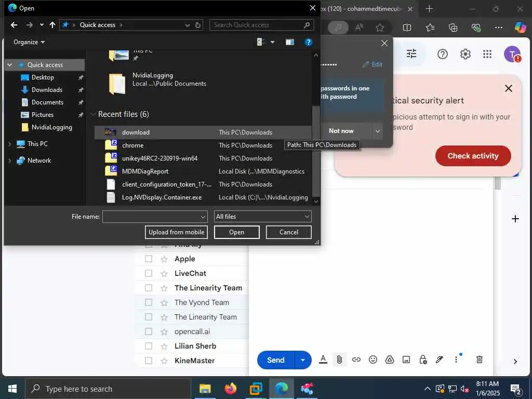Click the Back arrow in Open dialog

(x=14, y=25)
